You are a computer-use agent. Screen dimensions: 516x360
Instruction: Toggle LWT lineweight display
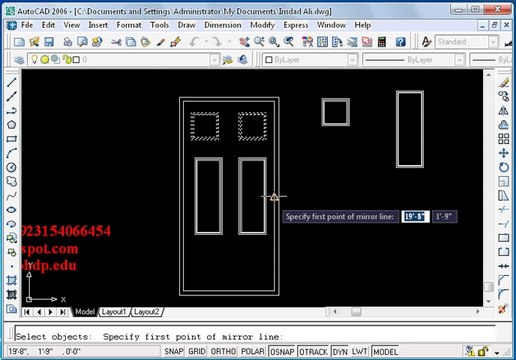pos(359,352)
